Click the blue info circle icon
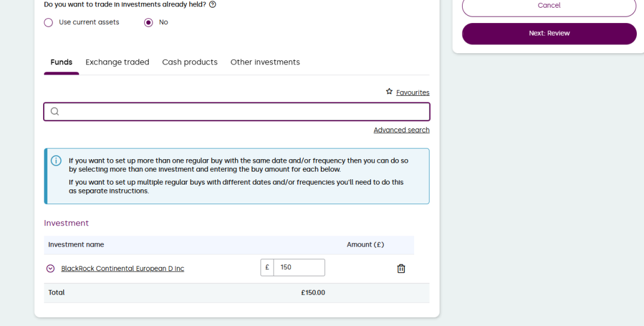This screenshot has height=326, width=644. (56, 161)
